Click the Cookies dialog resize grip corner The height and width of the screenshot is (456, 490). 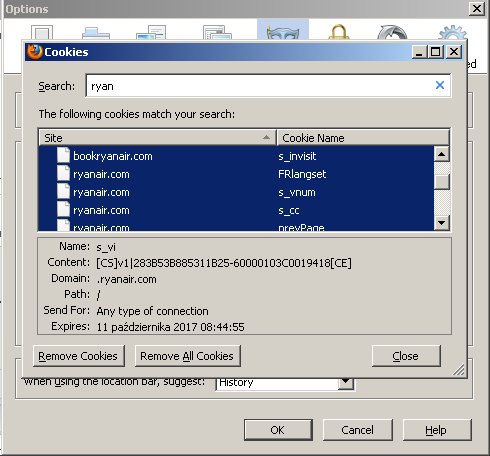(459, 370)
